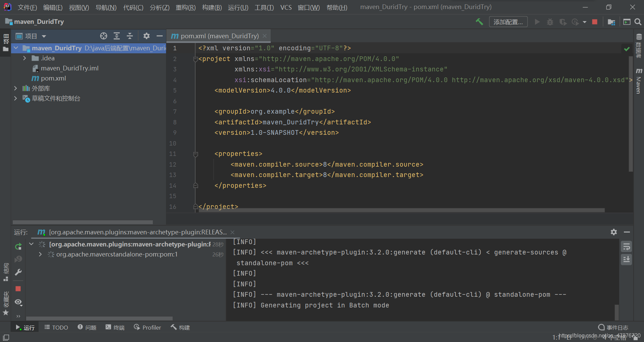644x342 pixels.
Task: Click the 添加配置... button
Action: coord(508,22)
